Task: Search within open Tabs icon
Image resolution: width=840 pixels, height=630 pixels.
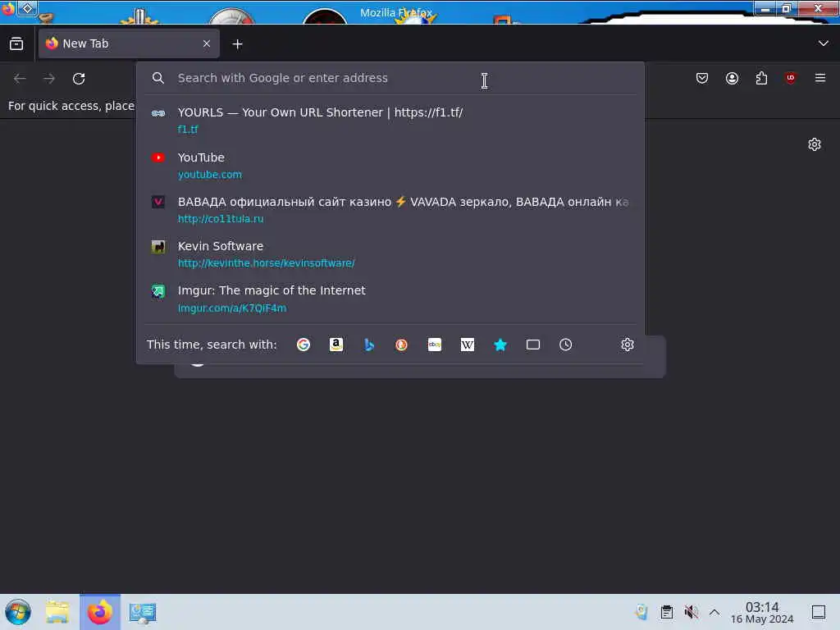Action: click(533, 345)
